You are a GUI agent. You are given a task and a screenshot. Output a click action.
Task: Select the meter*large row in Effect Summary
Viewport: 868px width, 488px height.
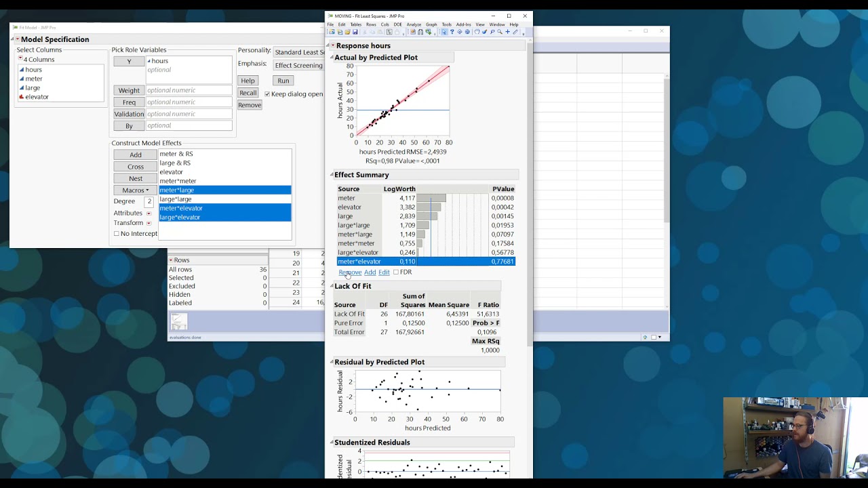pyautogui.click(x=426, y=235)
